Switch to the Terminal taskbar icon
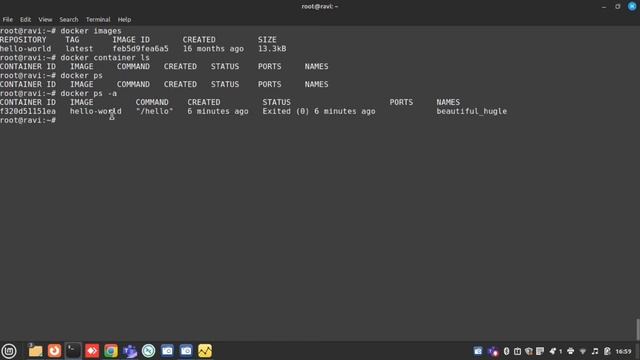Screen dimensions: 640x360 click(73, 351)
